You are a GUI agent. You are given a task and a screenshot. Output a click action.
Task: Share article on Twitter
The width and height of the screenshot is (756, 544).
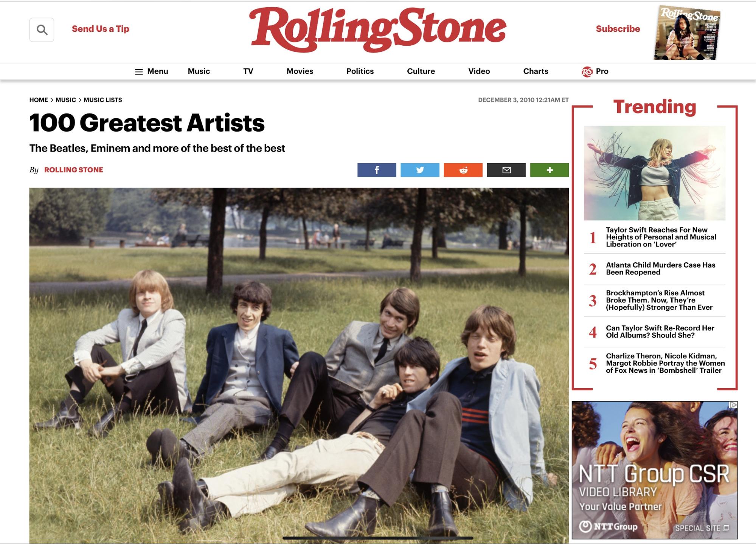[x=420, y=170]
